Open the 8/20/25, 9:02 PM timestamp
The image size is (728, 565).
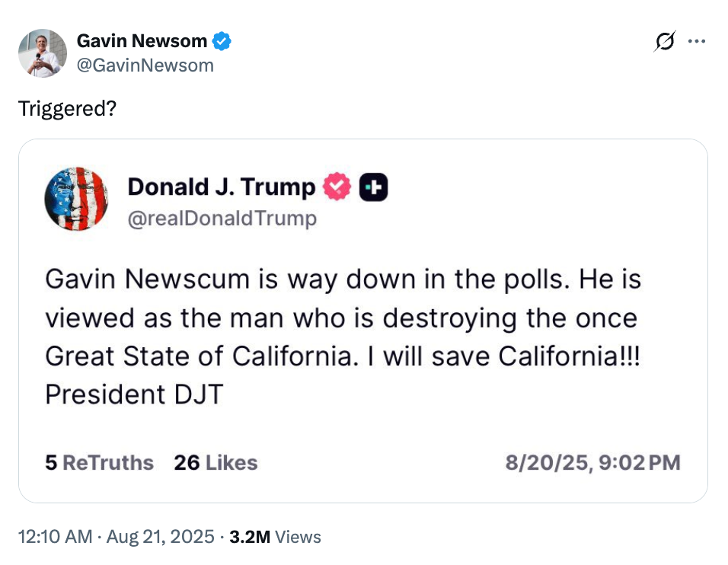click(594, 462)
